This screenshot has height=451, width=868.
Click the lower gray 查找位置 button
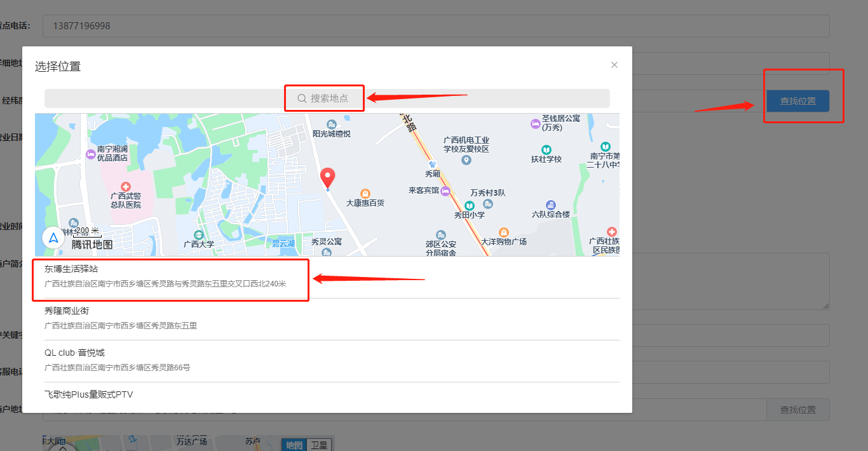click(x=797, y=410)
